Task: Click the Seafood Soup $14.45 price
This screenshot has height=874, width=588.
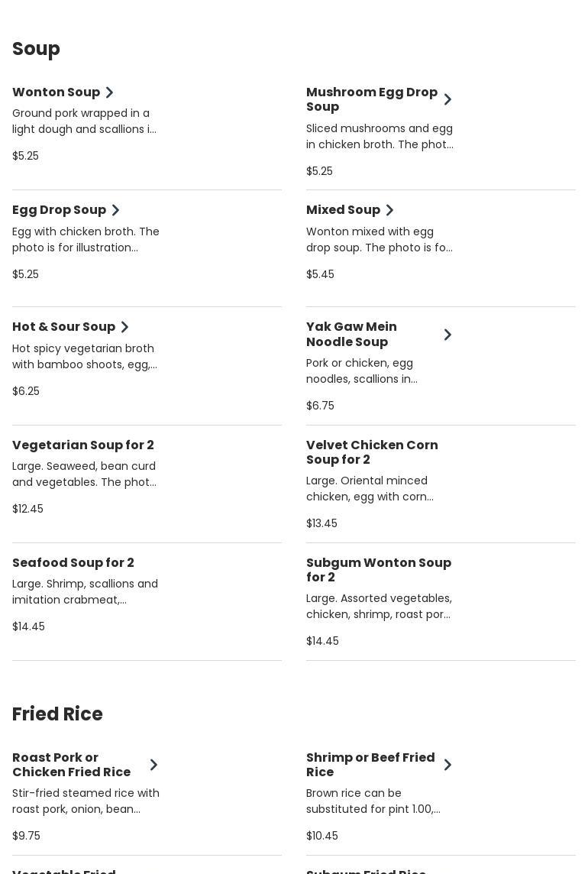Action: pos(28,626)
